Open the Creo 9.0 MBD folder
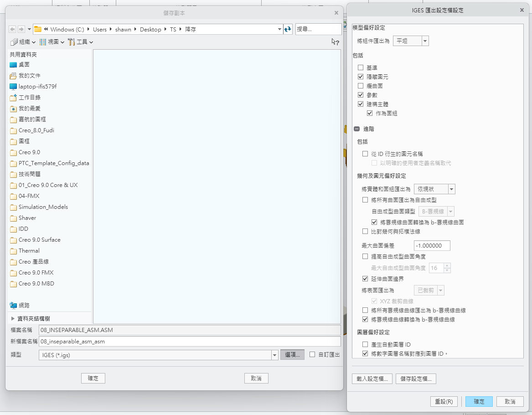This screenshot has width=532, height=415. (36, 284)
